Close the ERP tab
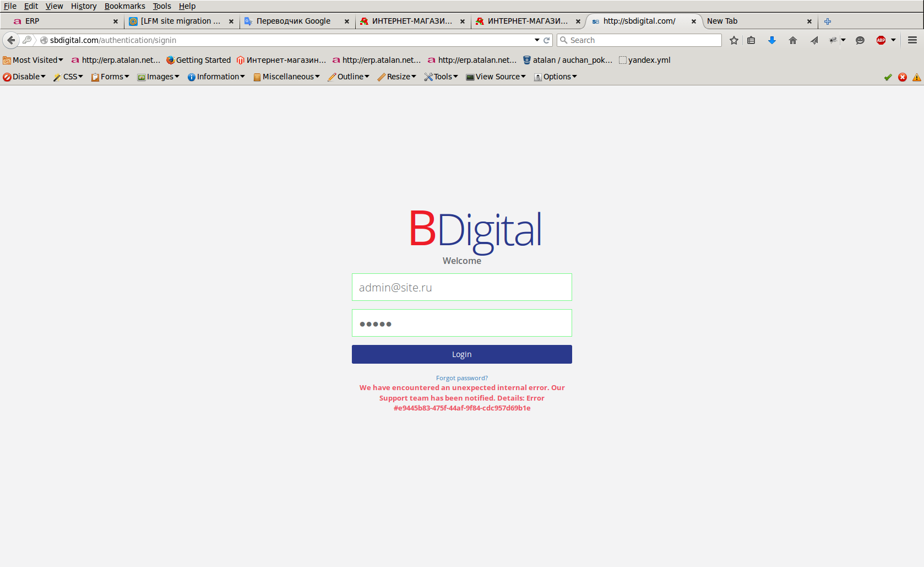 point(116,21)
